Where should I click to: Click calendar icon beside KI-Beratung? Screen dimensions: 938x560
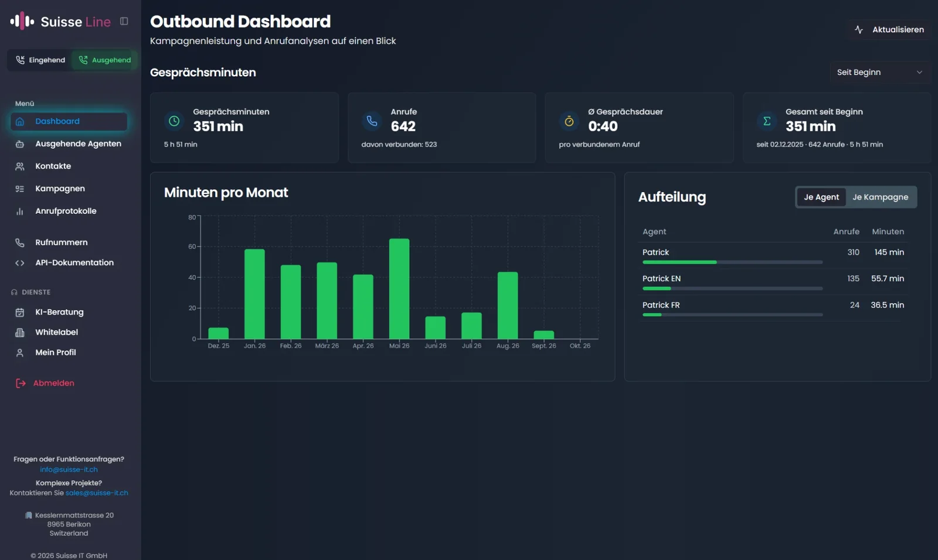(20, 312)
